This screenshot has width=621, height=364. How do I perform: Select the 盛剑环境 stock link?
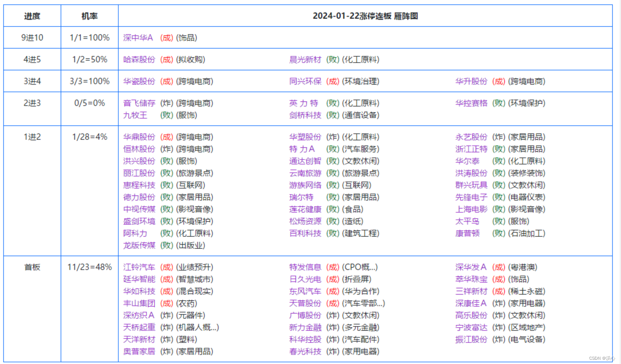pos(139,221)
